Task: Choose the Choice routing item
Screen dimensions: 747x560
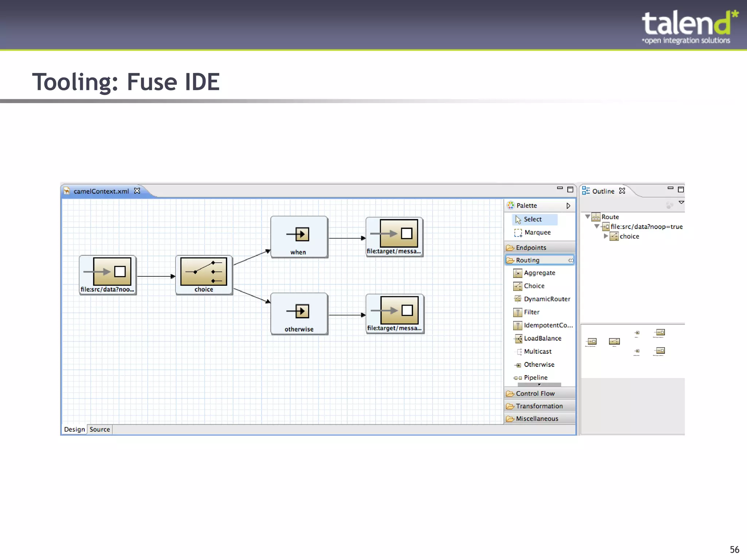Action: click(529, 286)
